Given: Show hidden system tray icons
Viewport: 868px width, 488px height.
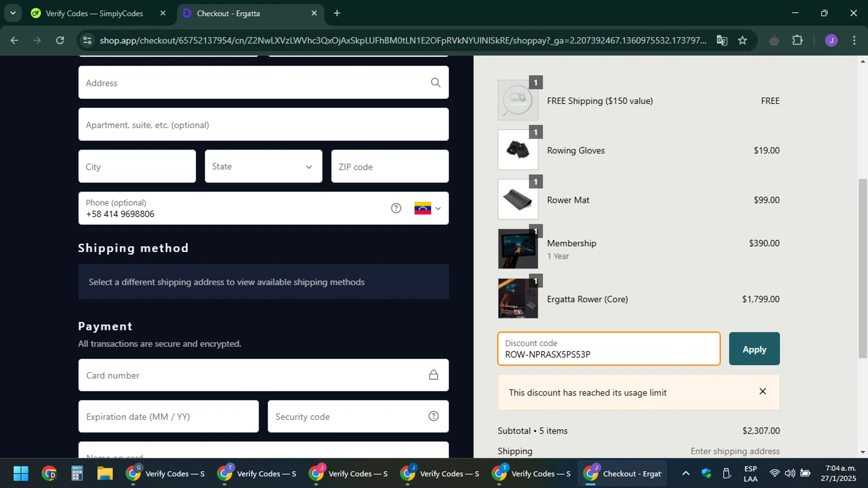Looking at the screenshot, I should click(686, 474).
